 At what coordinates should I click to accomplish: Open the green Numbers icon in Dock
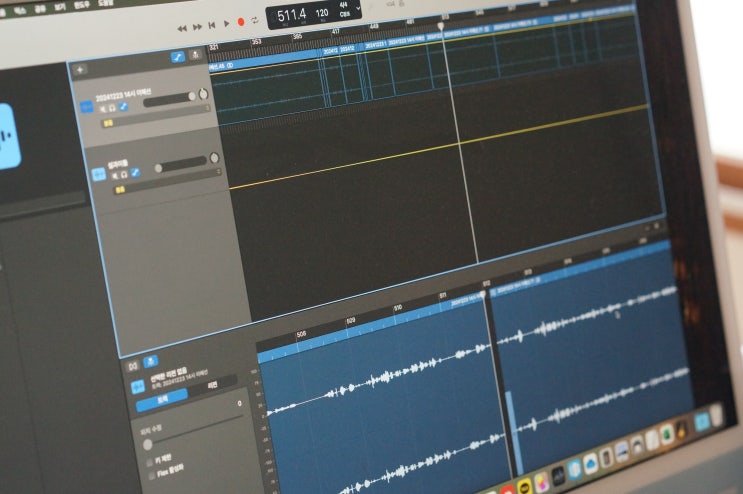[667, 434]
